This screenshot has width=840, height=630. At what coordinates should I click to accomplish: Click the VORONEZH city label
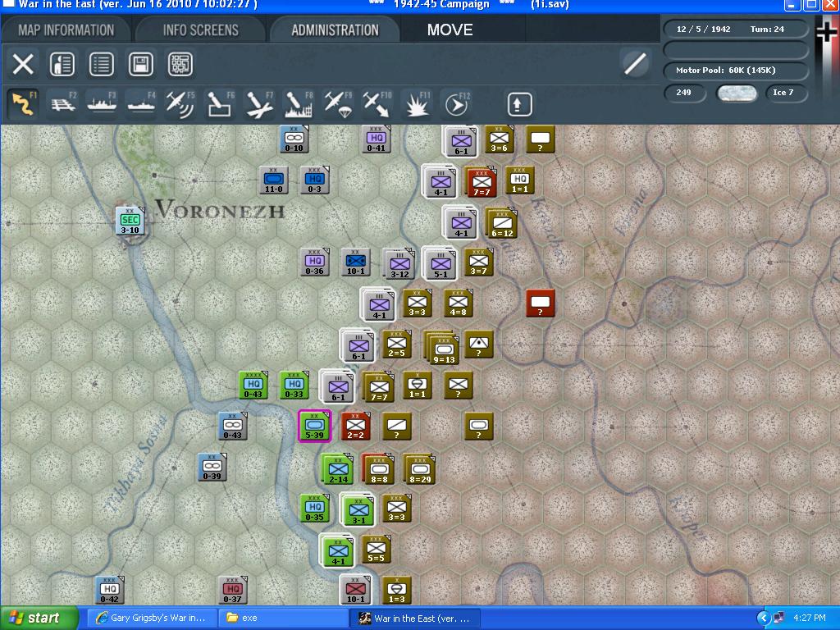(220, 209)
